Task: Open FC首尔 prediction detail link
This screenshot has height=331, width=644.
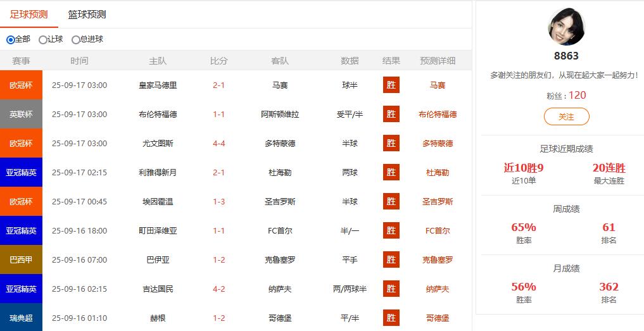Action: point(438,231)
